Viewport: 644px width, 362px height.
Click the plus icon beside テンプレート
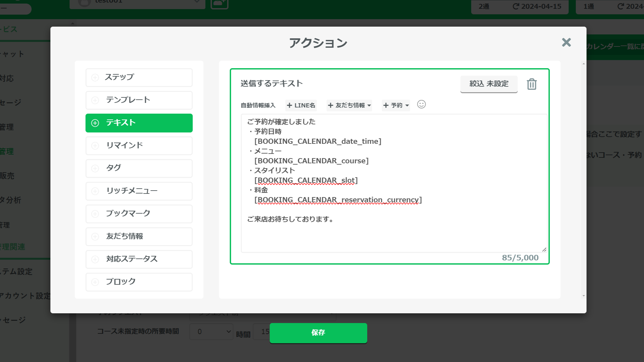pos(95,100)
